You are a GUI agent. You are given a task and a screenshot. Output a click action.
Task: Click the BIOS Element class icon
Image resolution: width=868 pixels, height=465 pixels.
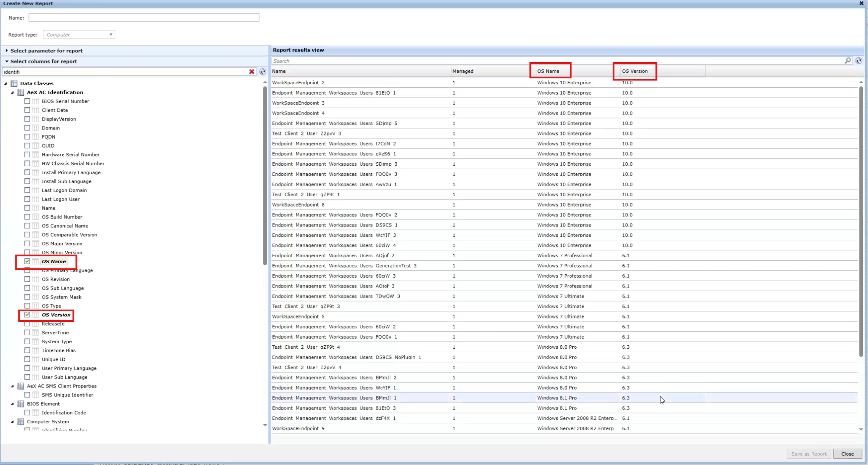click(x=21, y=404)
